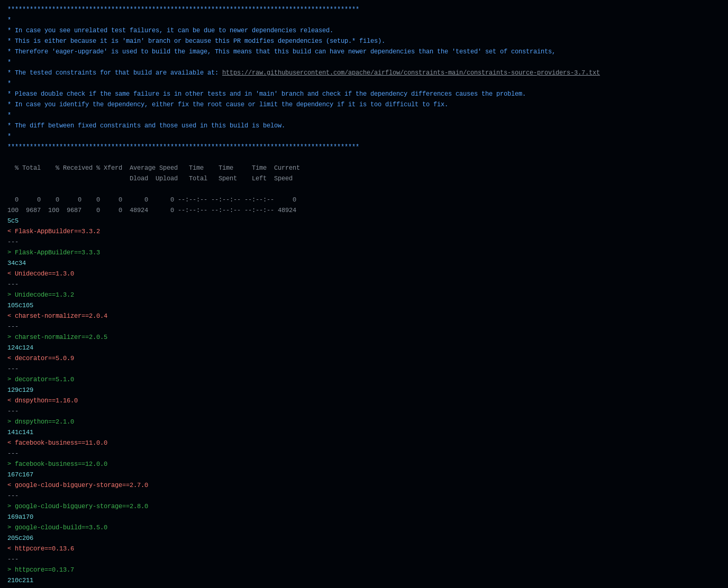Click the diff hunk marker 124c124

pos(20,348)
